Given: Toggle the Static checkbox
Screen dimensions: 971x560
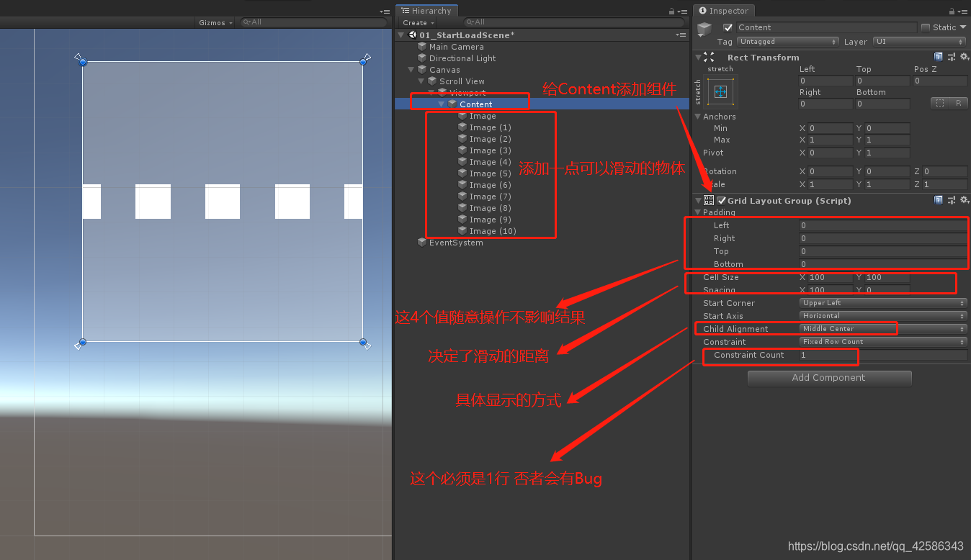Looking at the screenshot, I should [x=926, y=27].
